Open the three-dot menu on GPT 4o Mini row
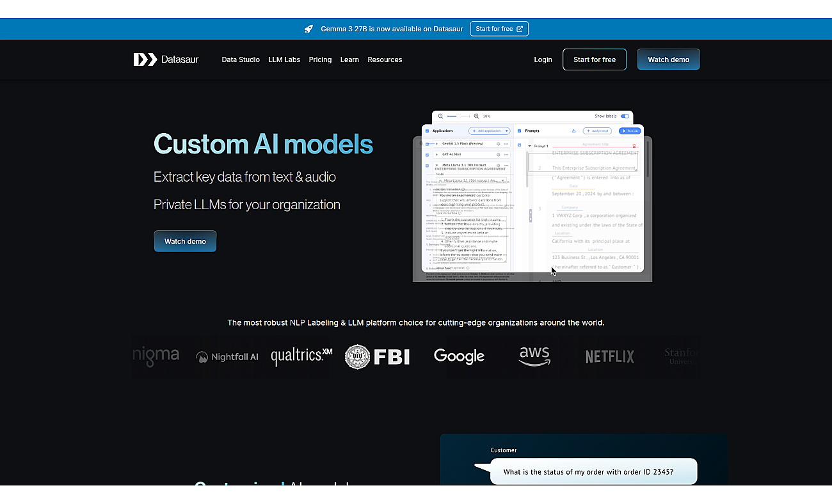Image resolution: width=832 pixels, height=504 pixels. point(506,154)
